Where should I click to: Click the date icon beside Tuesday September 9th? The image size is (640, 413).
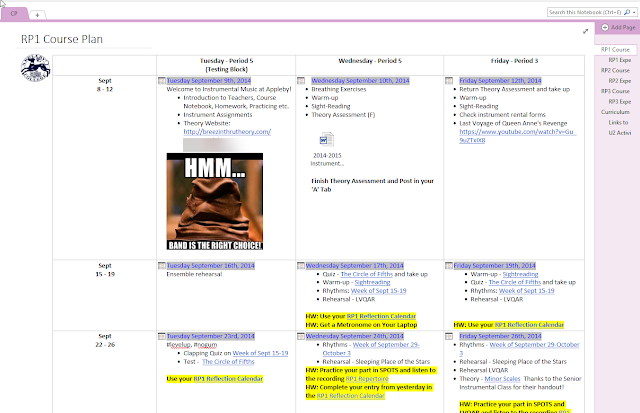[x=162, y=81]
